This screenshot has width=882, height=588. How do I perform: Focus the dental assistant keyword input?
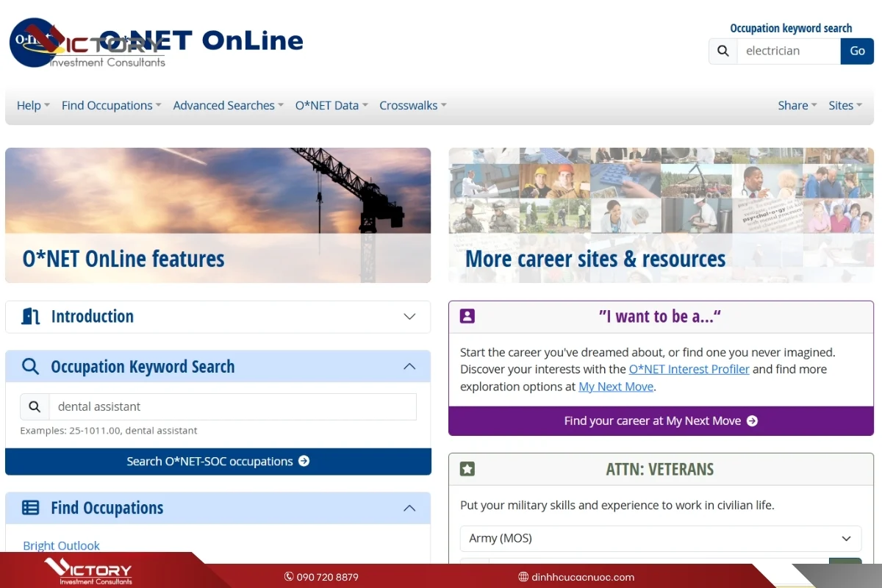coord(232,406)
